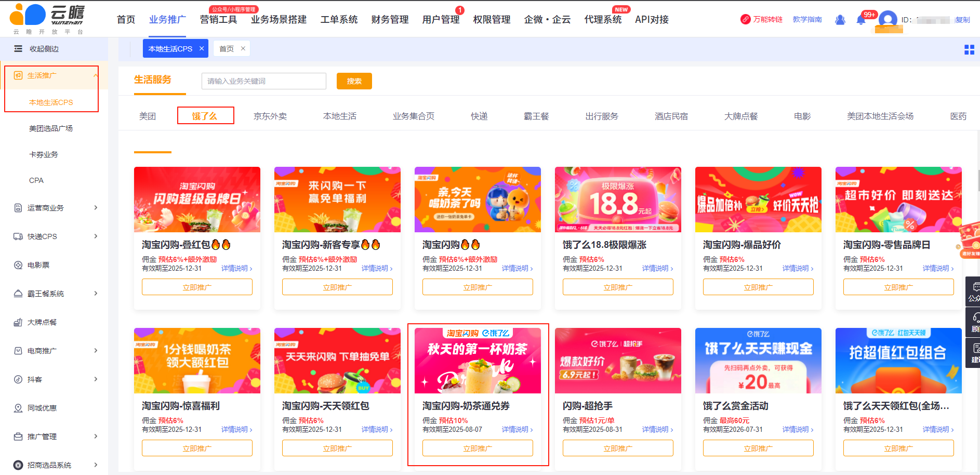This screenshot has width=980, height=475.
Task: Open the 淘宝闪购-爆品好价 banner image
Action: 758,200
